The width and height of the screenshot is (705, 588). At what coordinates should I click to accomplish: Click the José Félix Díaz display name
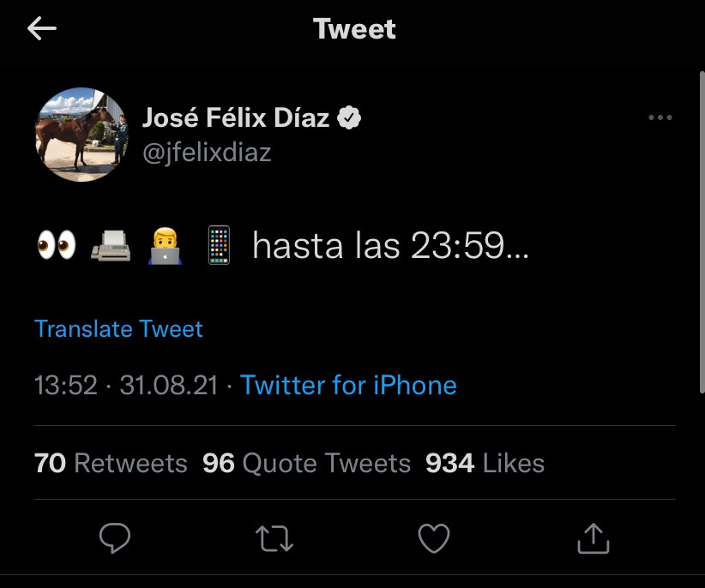(235, 118)
